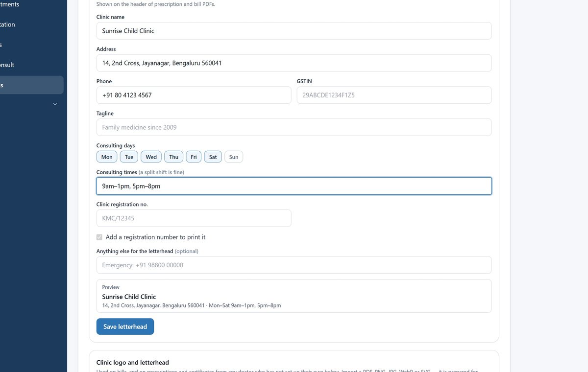Click the 'Shown on the header' description text

pos(156,4)
